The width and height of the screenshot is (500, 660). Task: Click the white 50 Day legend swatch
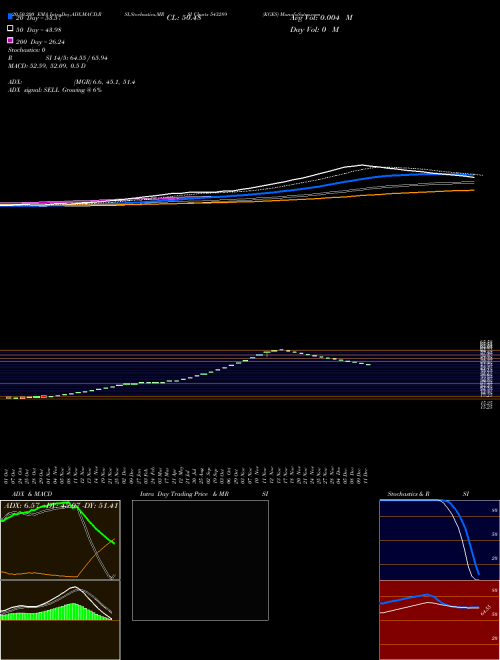coord(11,29)
